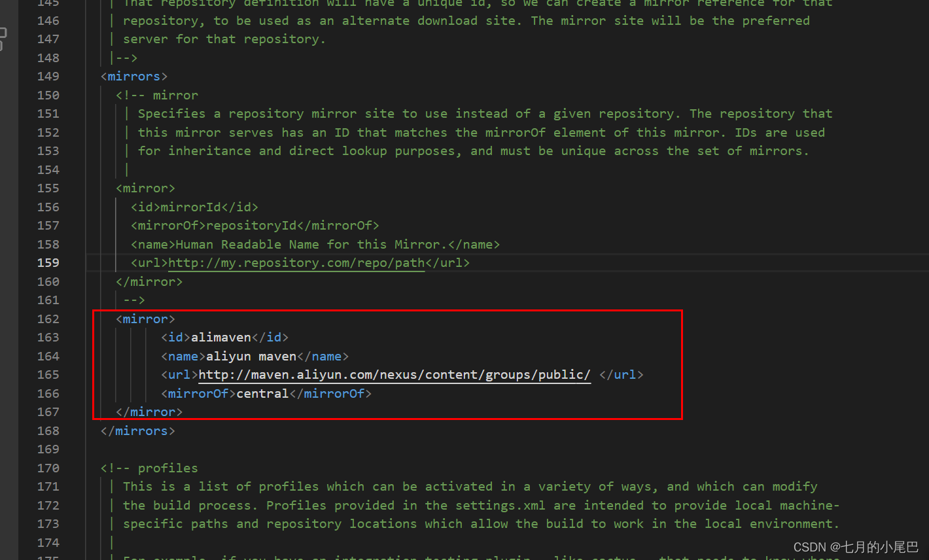The width and height of the screenshot is (929, 560).
Task: Click comment line starting 'the build process. Profiles'
Action: [482, 506]
